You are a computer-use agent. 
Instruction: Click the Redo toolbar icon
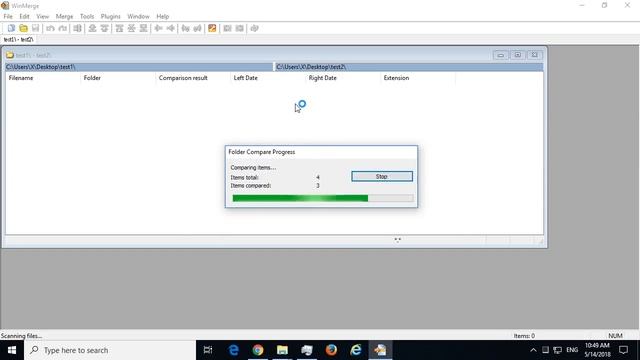(x=62, y=28)
